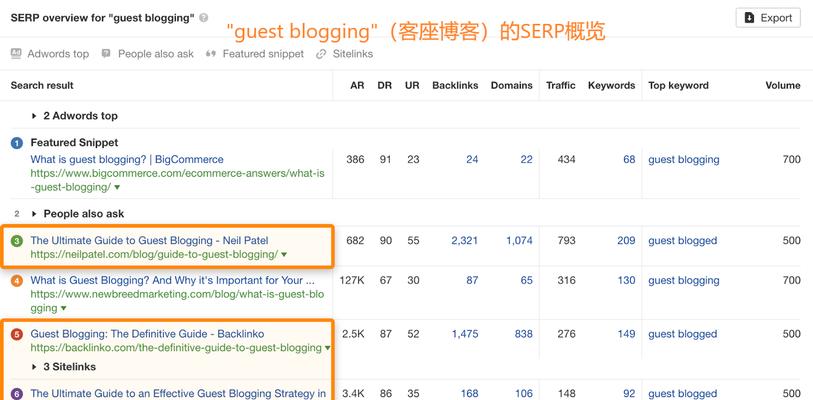Click keywords value 209 for Neil Patel

(x=626, y=241)
